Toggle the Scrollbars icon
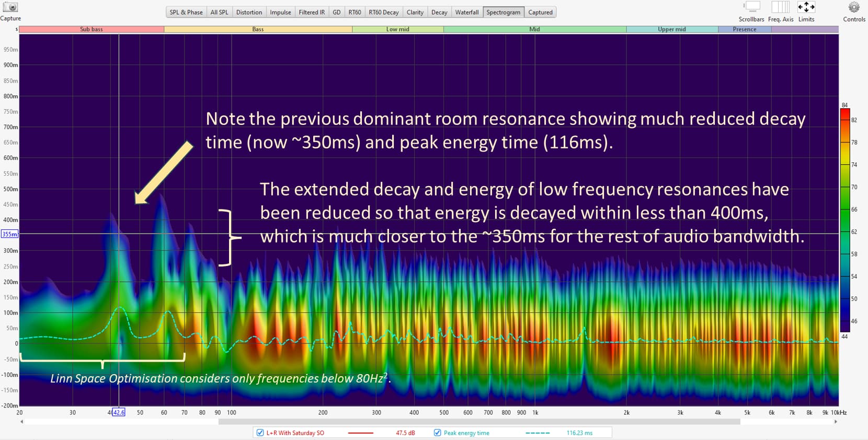The image size is (868, 440). tap(751, 7)
